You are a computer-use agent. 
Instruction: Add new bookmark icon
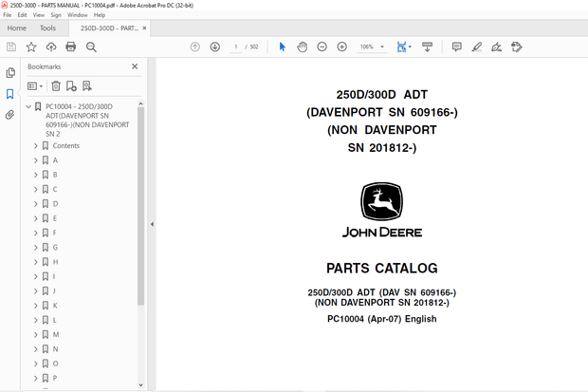click(71, 86)
